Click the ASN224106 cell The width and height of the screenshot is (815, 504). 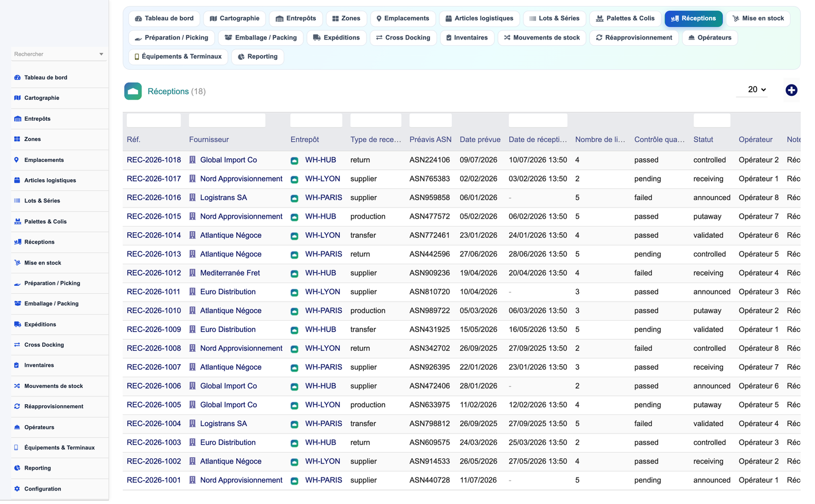tap(430, 160)
